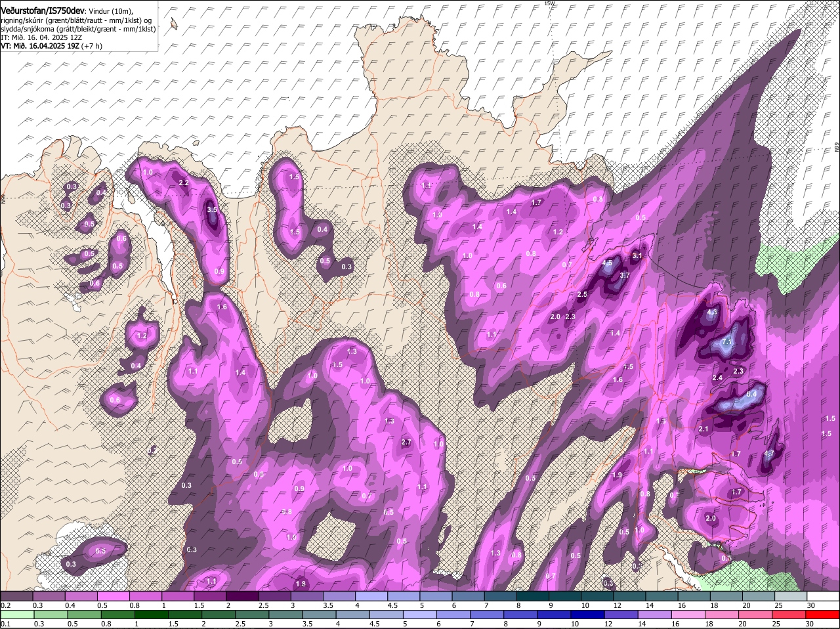Click the 7.1 snowfall maximum label
Screen dimensions: 840x629
coord(727,343)
